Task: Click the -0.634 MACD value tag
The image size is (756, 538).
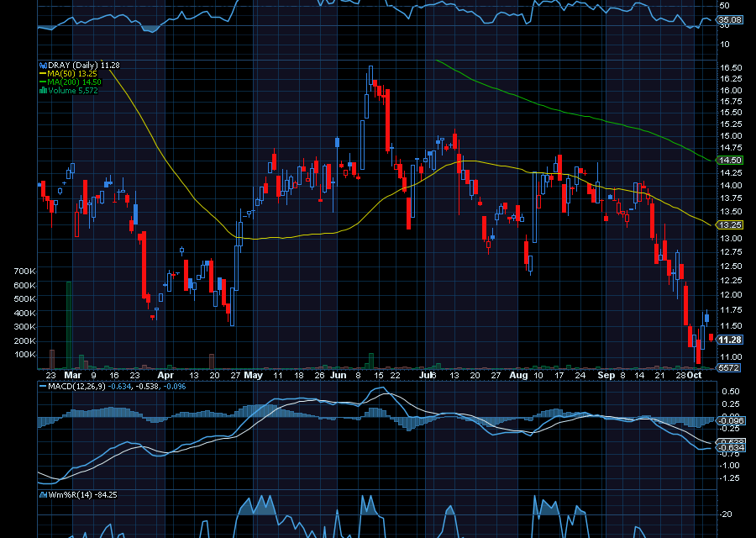Action: 731,448
